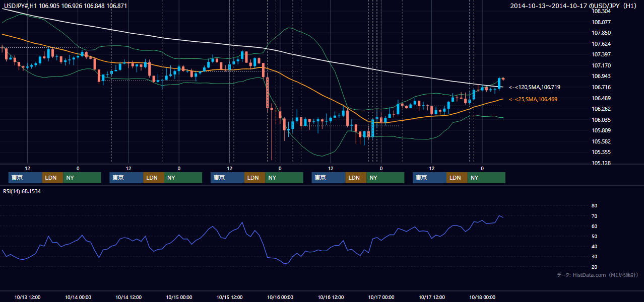The width and height of the screenshot is (644, 302).
Task: Select the 10/15 12:00 time label
Action: tap(229, 297)
